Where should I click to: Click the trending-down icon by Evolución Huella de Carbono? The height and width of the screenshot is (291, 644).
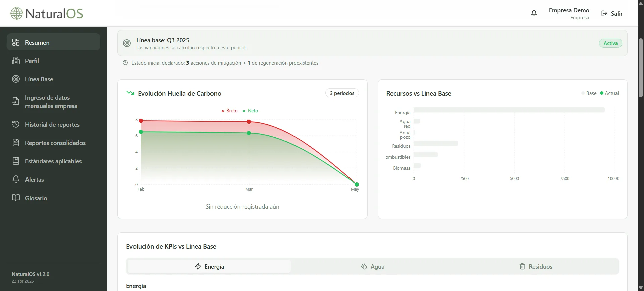[130, 93]
